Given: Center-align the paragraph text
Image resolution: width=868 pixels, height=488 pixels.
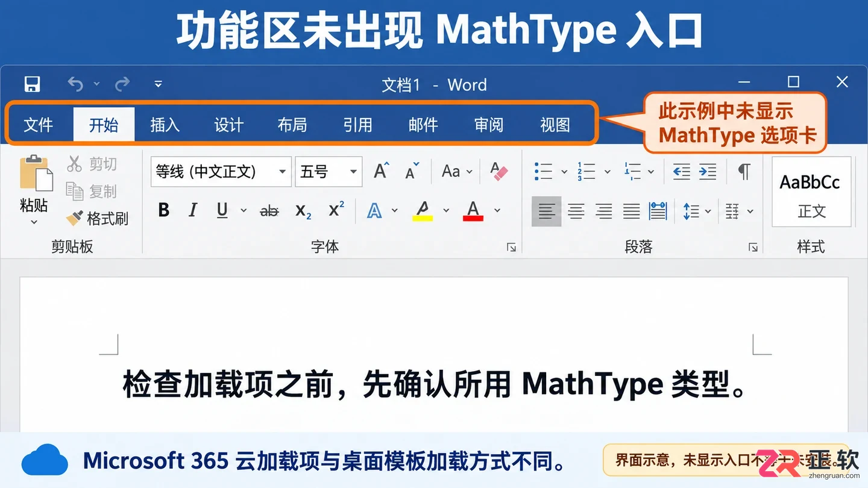Looking at the screenshot, I should pyautogui.click(x=576, y=211).
